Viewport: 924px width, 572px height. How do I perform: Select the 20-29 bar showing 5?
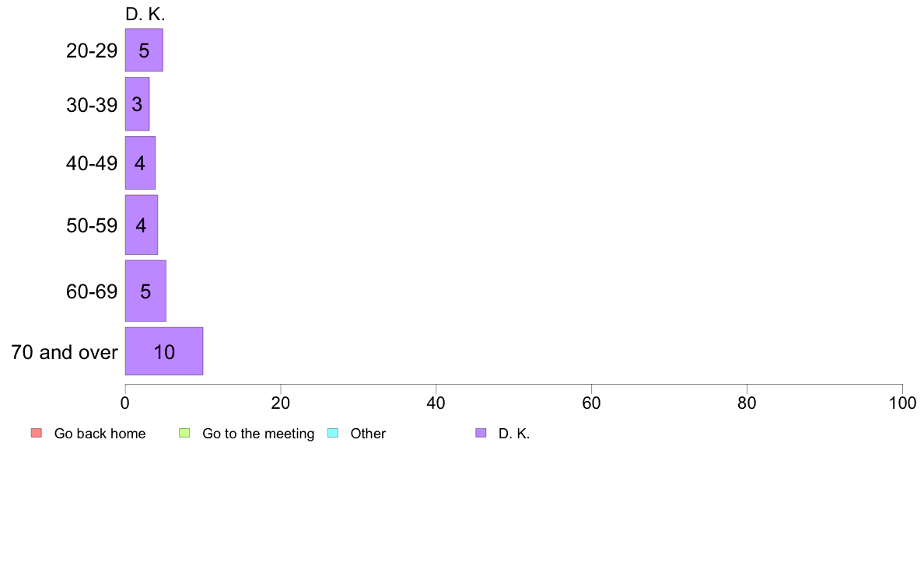tap(144, 51)
